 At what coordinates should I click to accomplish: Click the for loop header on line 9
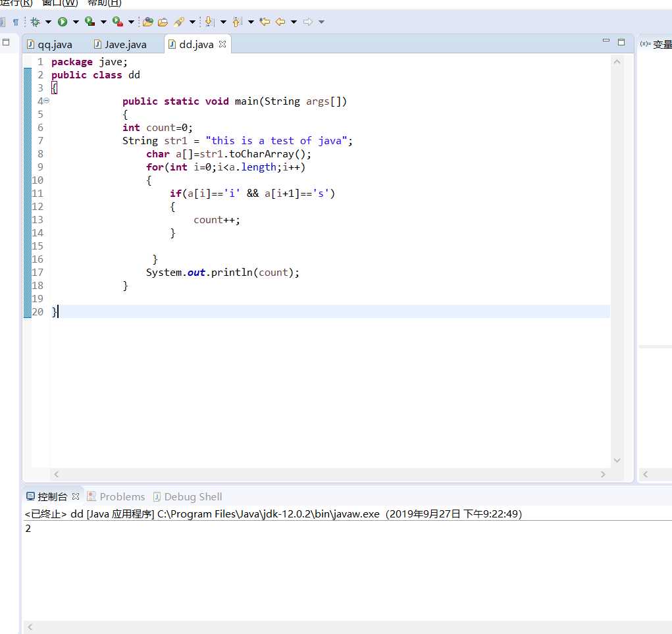point(226,167)
